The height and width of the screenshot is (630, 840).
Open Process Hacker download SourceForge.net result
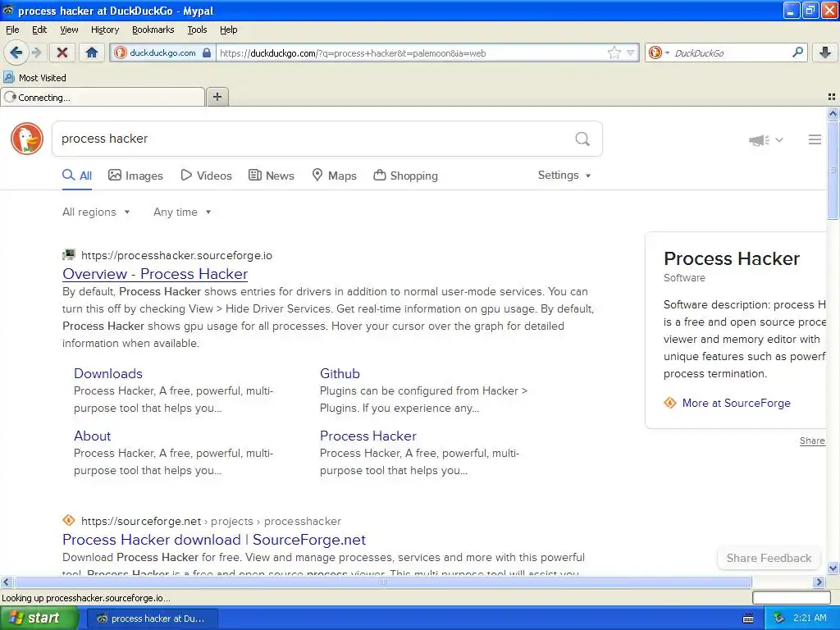214,540
